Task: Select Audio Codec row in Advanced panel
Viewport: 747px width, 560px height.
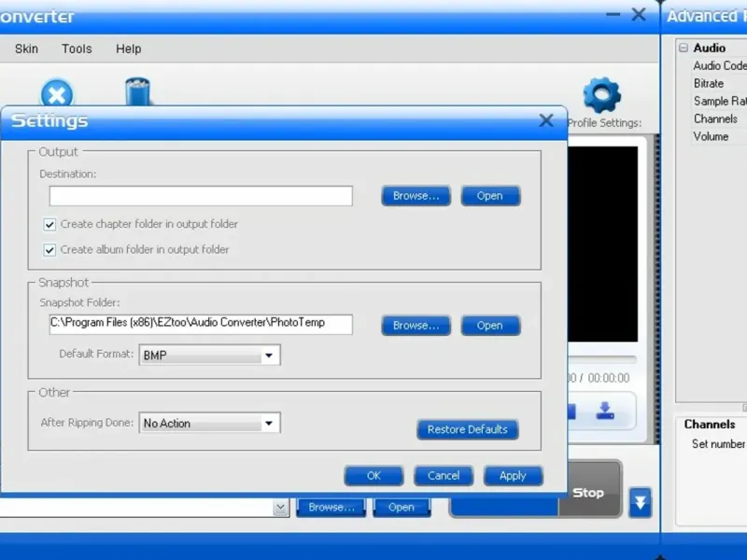Action: click(x=719, y=65)
